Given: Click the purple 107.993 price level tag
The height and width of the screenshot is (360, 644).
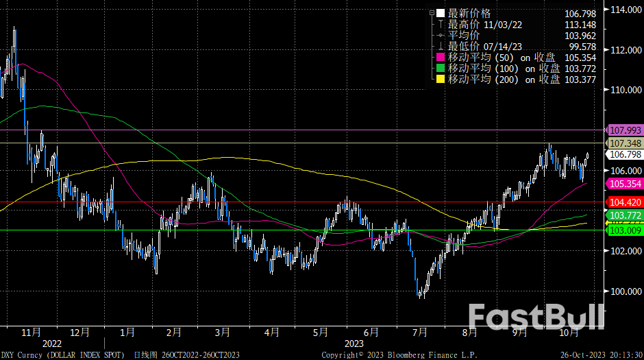Looking at the screenshot, I should point(624,130).
